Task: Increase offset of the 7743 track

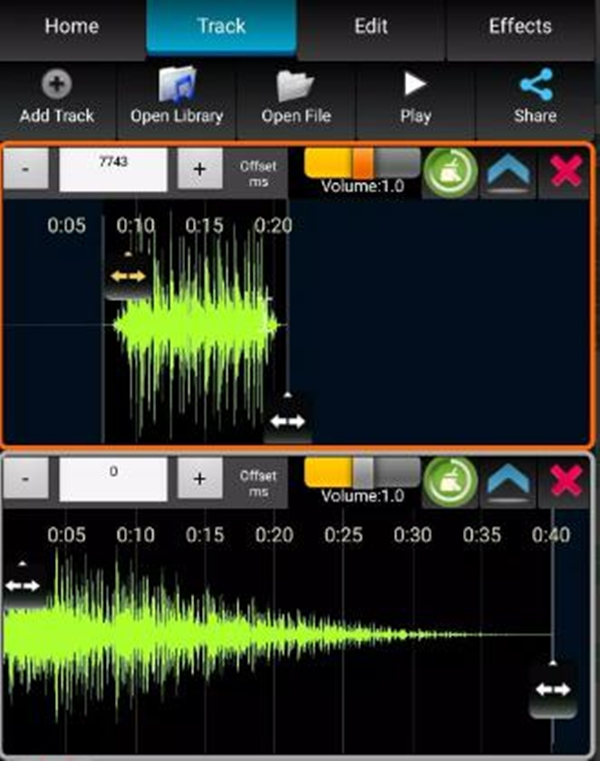Action: pos(200,168)
